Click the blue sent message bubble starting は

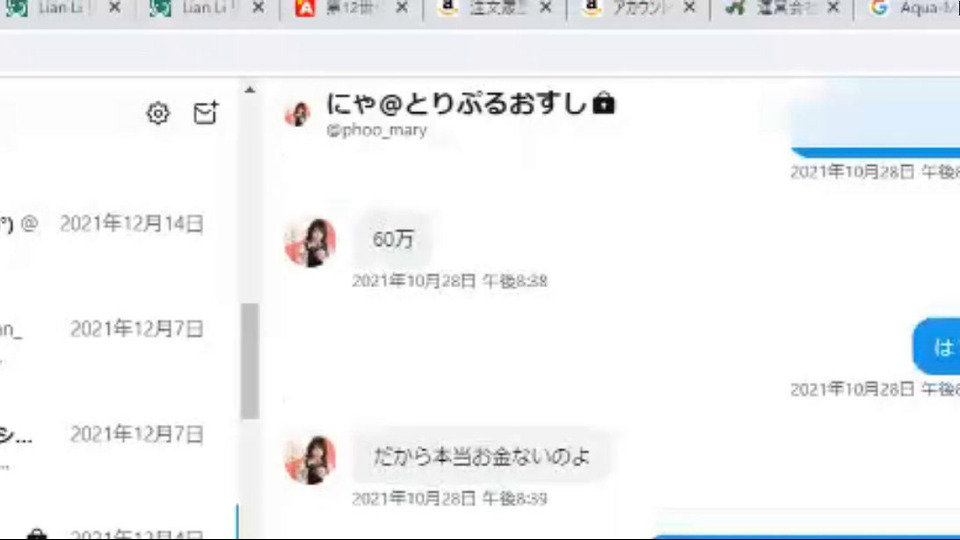937,347
